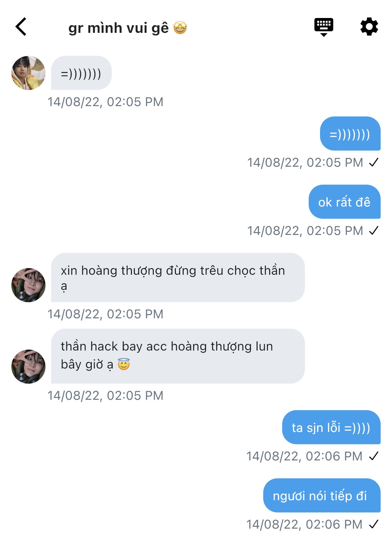
Task: Tap the avatar next to "xin hoàng thượng" message
Action: click(28, 285)
